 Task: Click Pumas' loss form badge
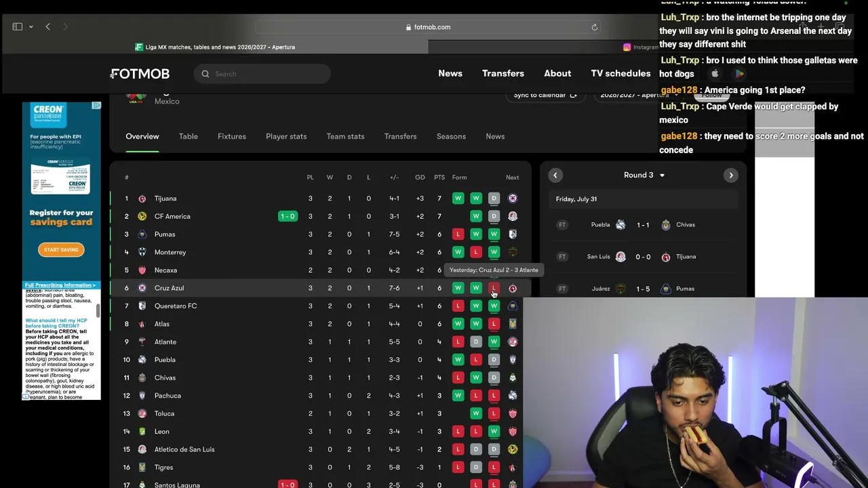click(458, 235)
